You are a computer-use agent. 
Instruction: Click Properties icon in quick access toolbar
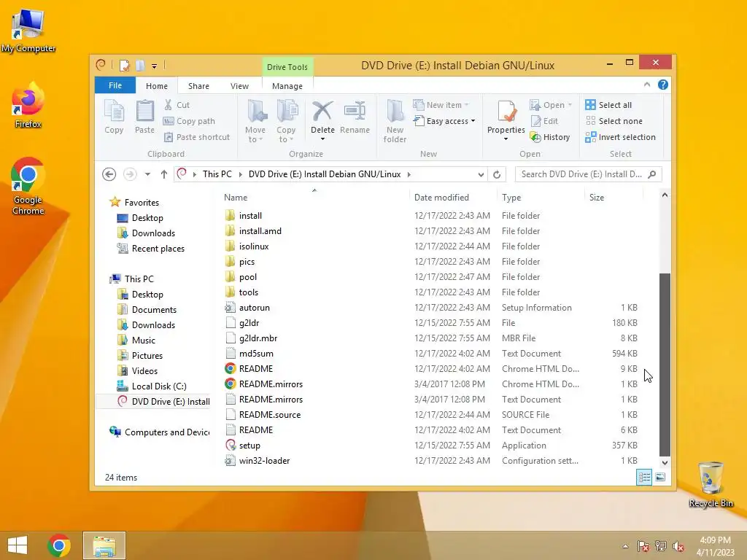pyautogui.click(x=124, y=65)
